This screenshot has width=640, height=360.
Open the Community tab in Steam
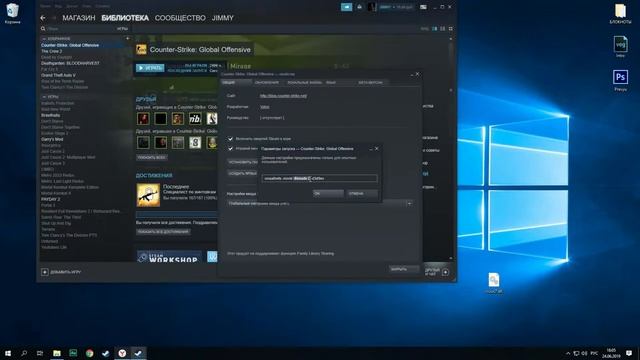[x=180, y=18]
